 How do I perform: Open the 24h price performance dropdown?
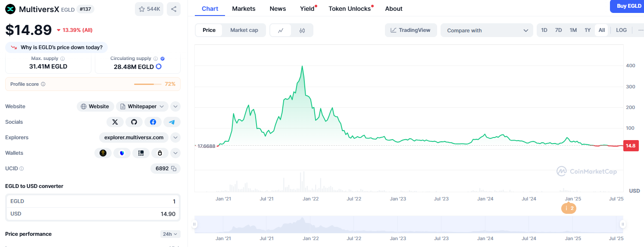coord(170,234)
